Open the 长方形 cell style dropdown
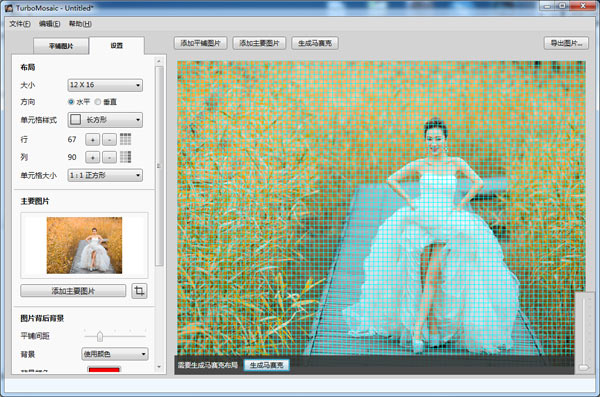This screenshot has width=600, height=397. [x=105, y=120]
